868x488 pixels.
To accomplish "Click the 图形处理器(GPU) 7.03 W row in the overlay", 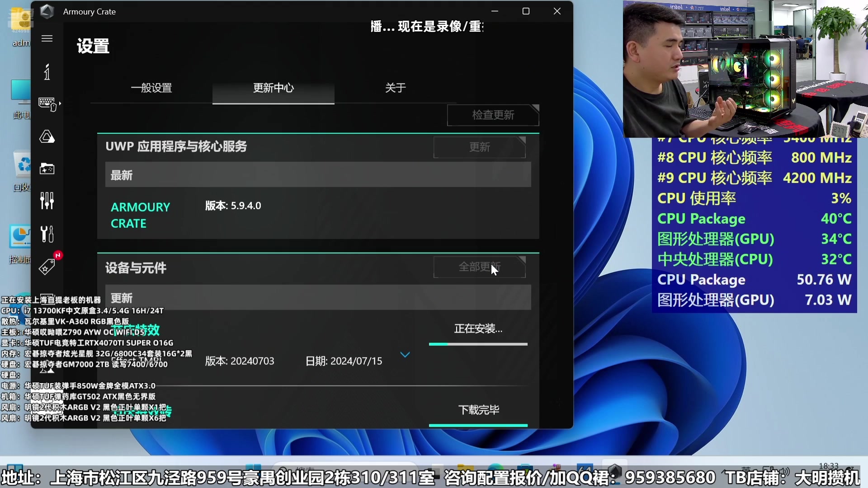I will [x=755, y=300].
